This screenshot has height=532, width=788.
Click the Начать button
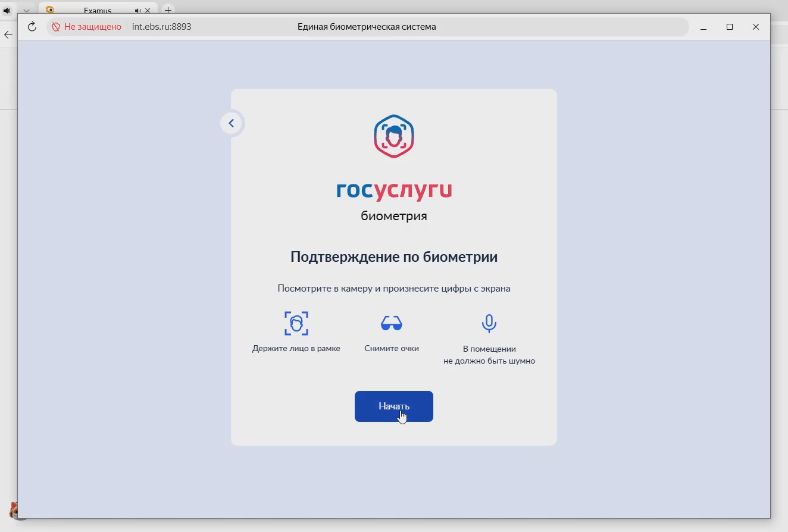pyautogui.click(x=393, y=406)
